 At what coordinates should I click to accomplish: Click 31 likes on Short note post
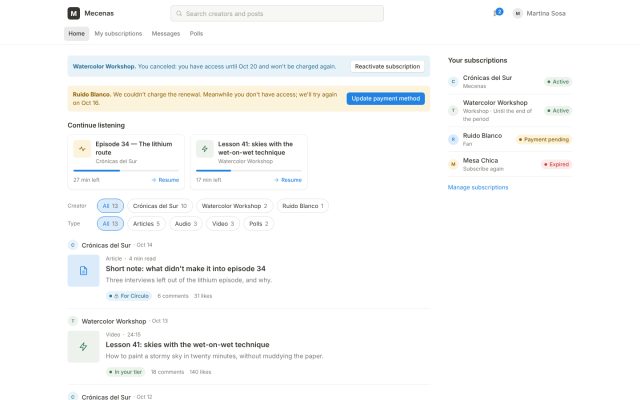pos(203,296)
